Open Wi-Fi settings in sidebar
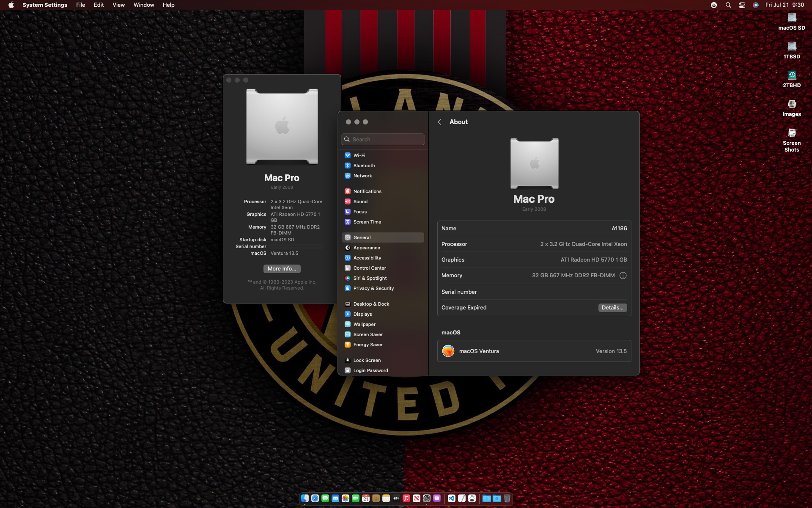812x508 pixels. point(359,155)
